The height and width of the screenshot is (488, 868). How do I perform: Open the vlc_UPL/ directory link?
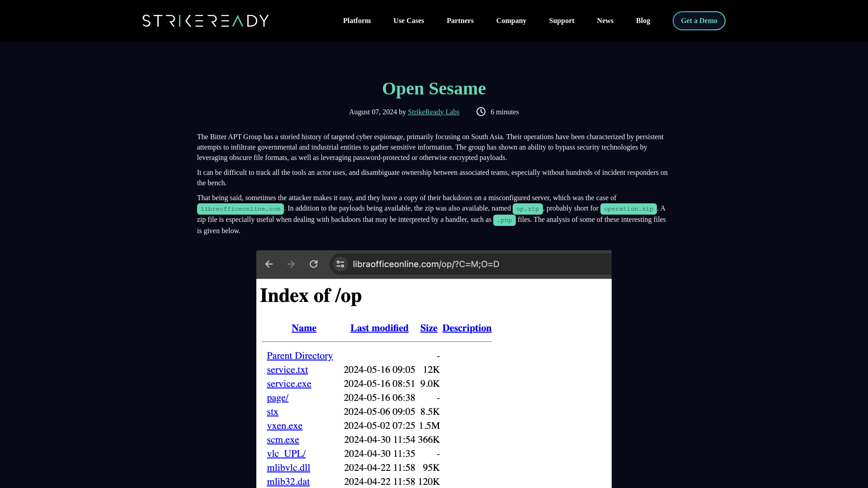[286, 454]
